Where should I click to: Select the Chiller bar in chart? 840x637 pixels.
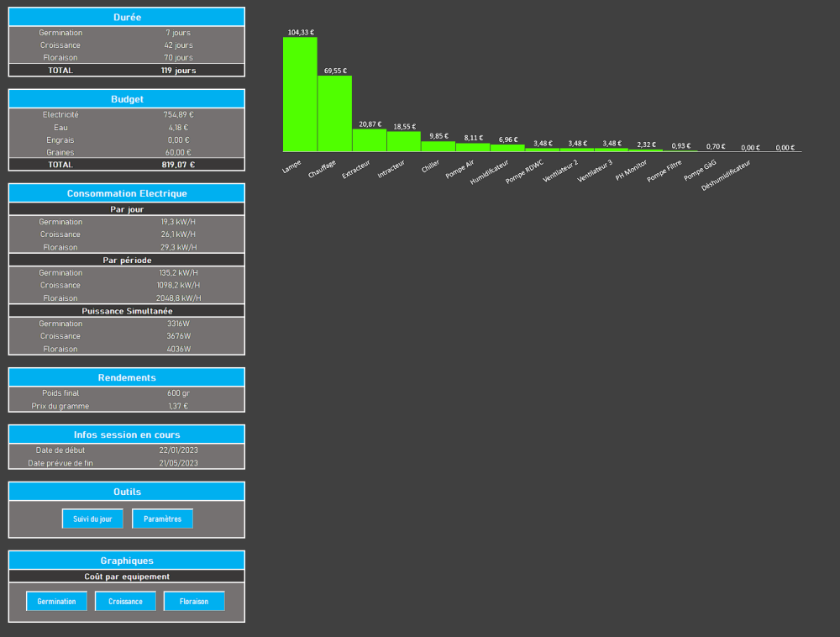click(438, 146)
